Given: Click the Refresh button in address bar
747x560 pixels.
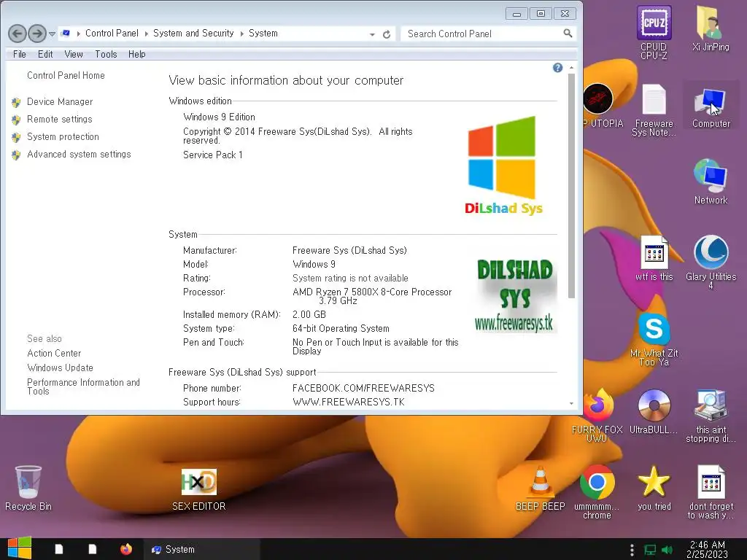Looking at the screenshot, I should click(x=387, y=34).
